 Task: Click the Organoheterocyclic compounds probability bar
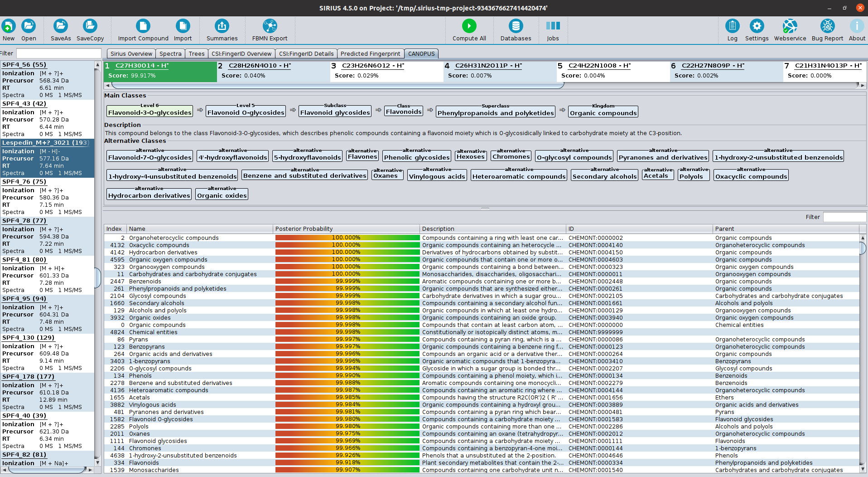[347, 238]
